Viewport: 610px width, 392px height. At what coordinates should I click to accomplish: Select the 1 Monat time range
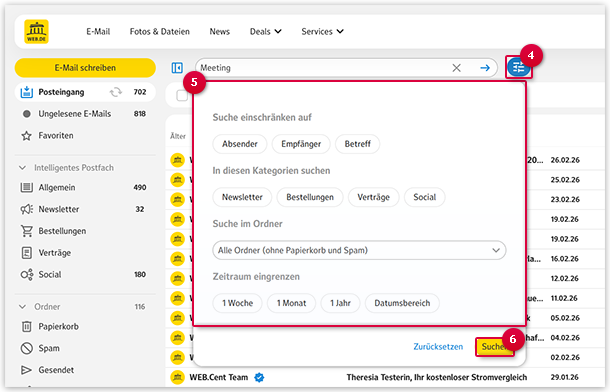[291, 303]
